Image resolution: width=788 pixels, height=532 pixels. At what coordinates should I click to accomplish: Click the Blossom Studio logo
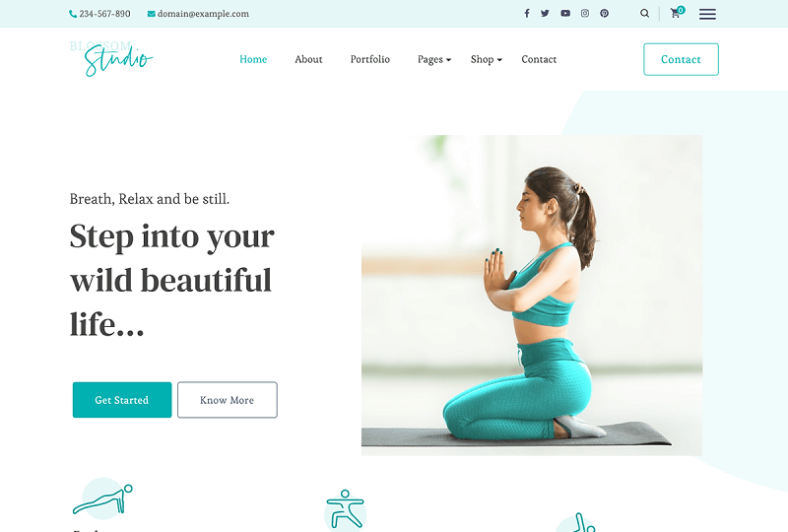coord(111,58)
